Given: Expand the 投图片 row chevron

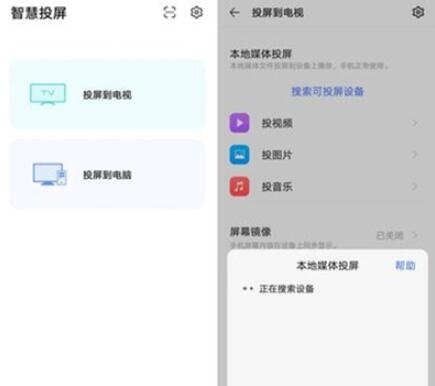Looking at the screenshot, I should [414, 155].
